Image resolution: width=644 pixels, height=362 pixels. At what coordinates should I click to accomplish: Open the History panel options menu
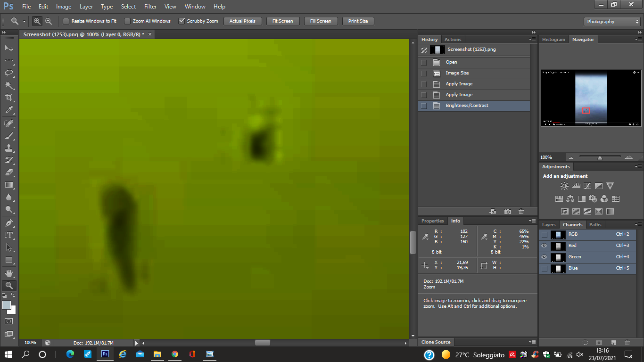(532, 40)
